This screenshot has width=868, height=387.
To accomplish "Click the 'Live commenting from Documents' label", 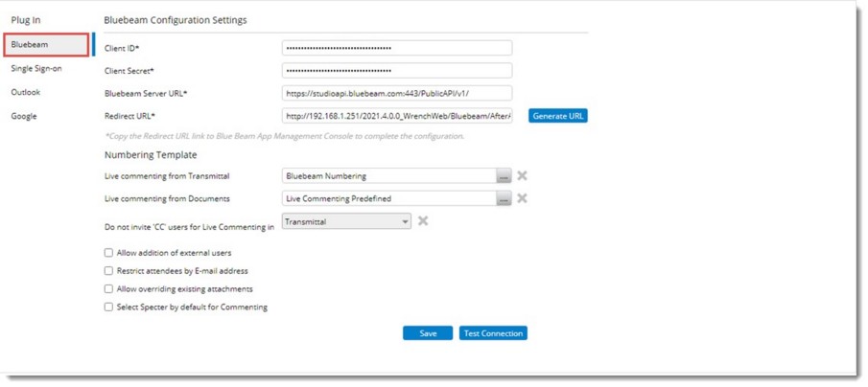I will pos(167,198).
